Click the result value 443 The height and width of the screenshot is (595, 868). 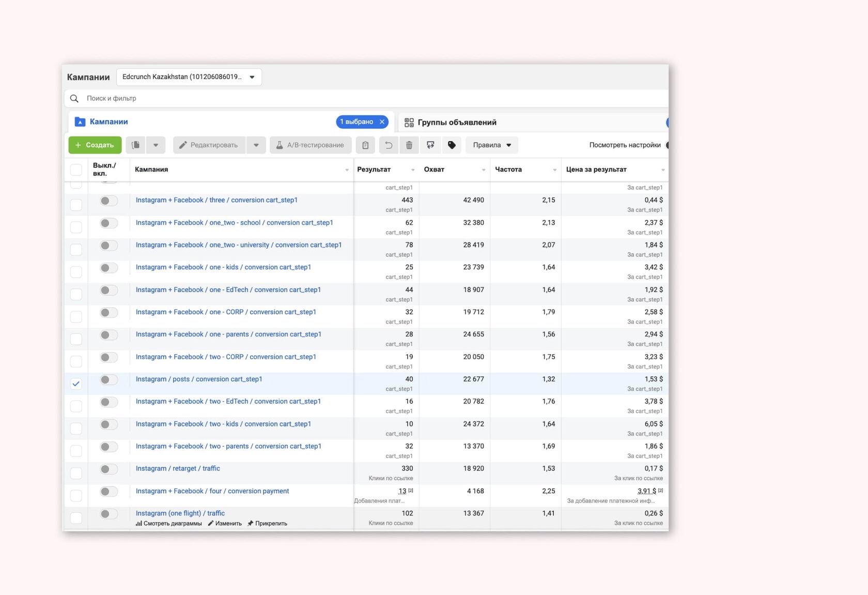click(407, 200)
